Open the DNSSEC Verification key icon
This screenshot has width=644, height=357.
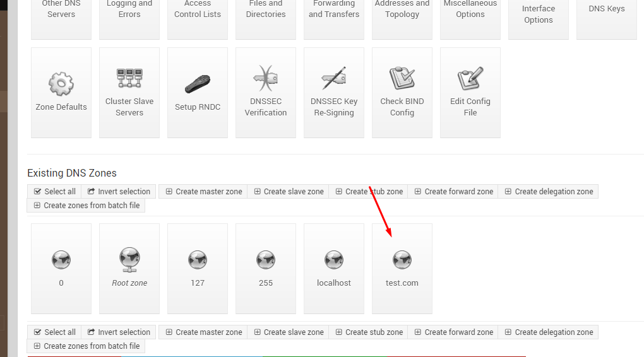(266, 78)
